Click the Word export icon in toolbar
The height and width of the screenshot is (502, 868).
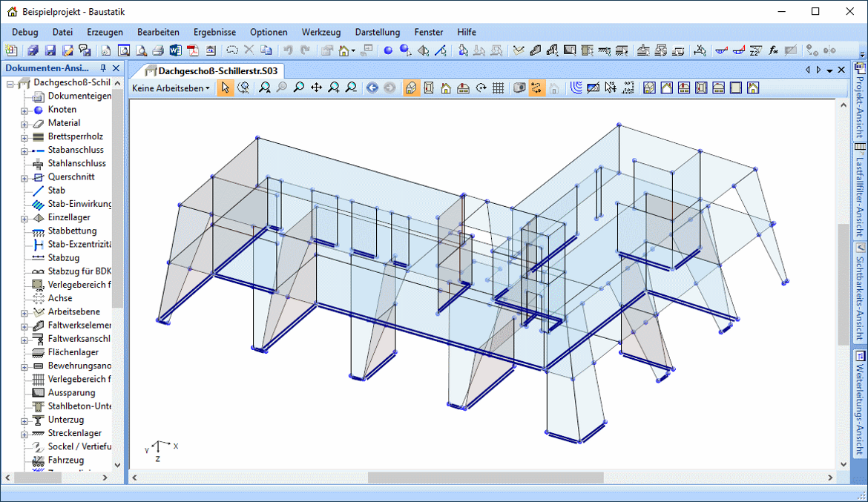click(176, 50)
